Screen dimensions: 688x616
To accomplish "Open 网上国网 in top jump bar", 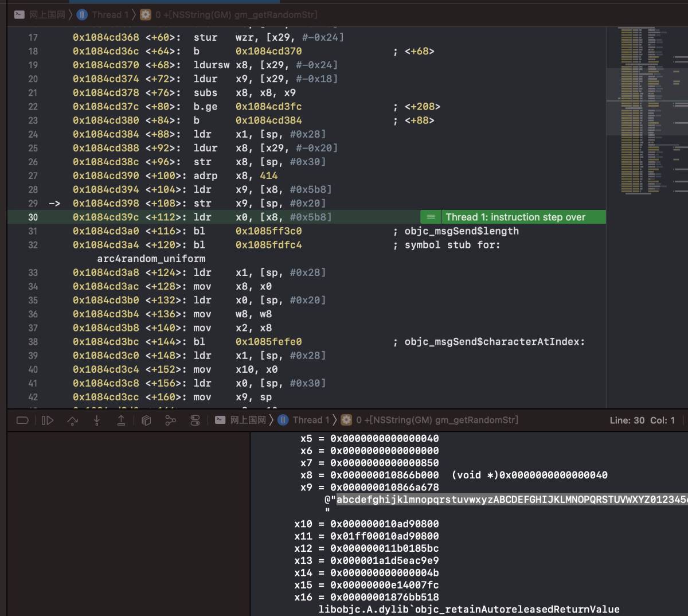I will pyautogui.click(x=48, y=14).
